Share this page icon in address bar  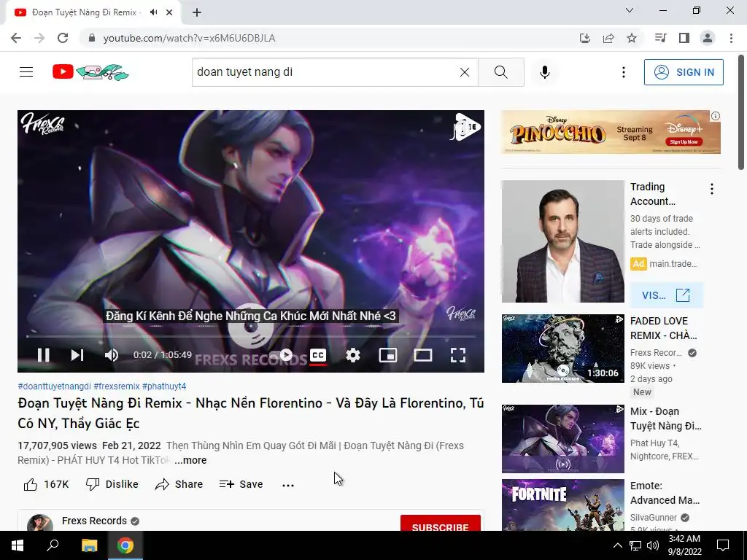pos(608,38)
